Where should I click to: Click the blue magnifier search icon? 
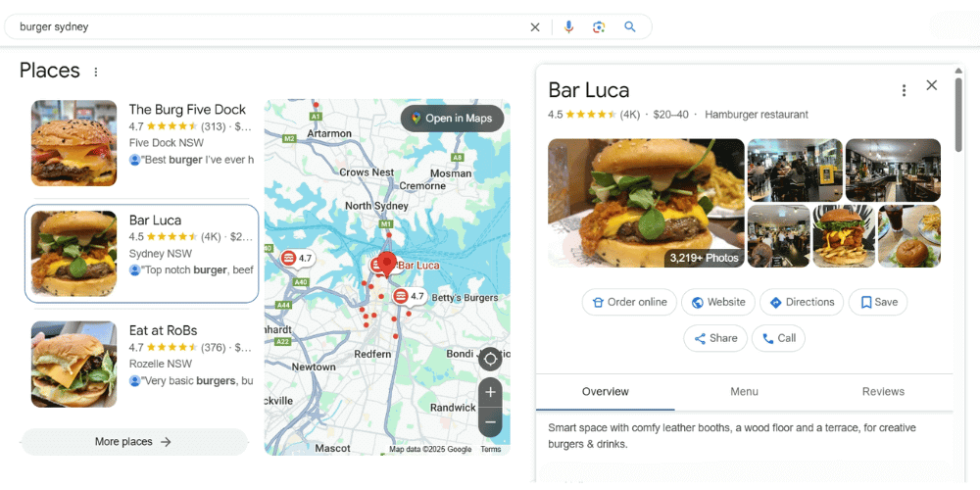(x=630, y=26)
